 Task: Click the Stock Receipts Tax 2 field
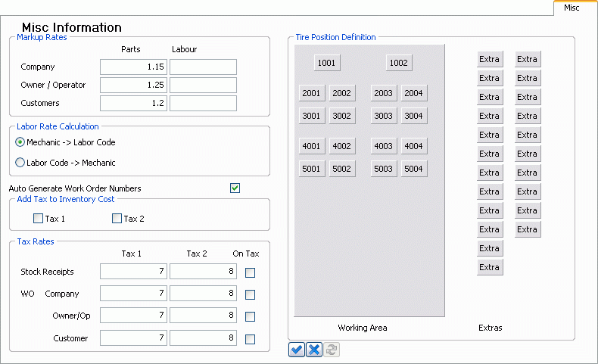(203, 272)
